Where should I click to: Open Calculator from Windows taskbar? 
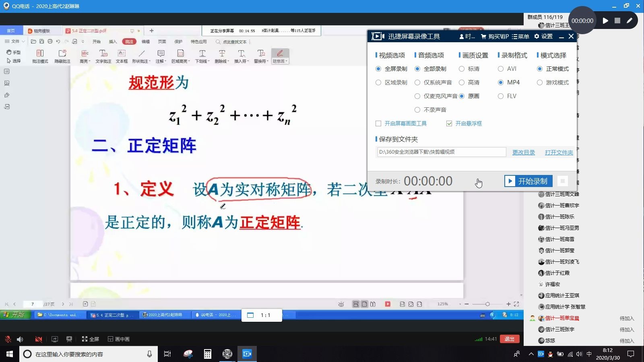(x=207, y=354)
